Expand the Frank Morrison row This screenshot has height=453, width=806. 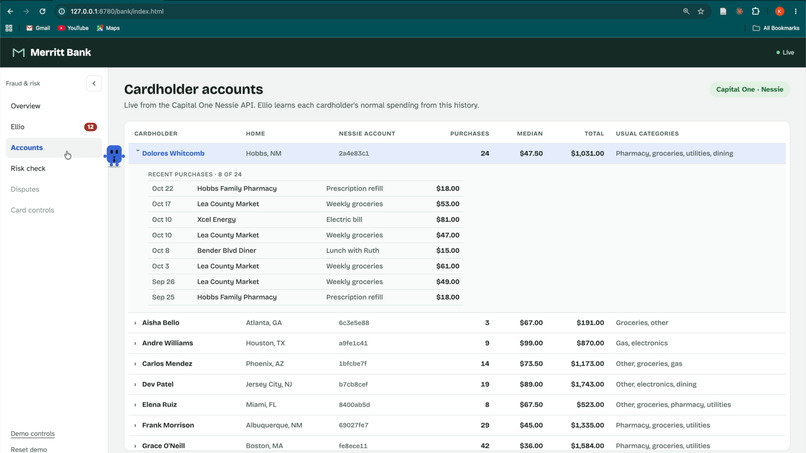coord(457,425)
